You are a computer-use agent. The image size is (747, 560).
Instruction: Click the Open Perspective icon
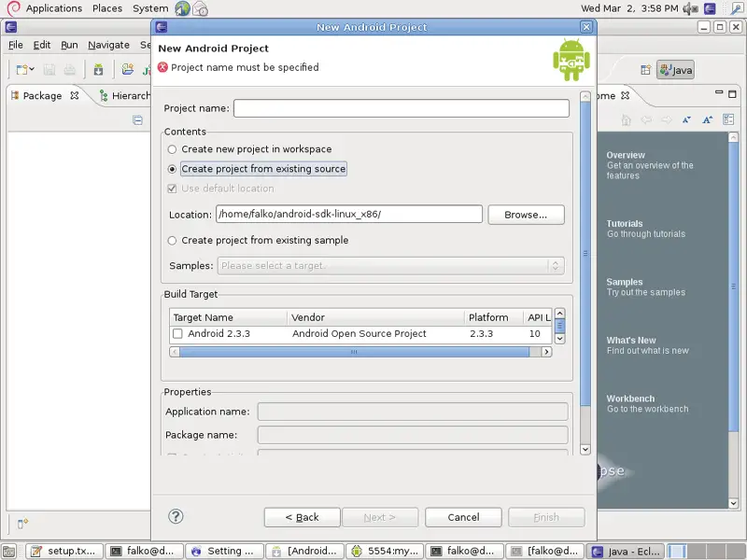click(645, 70)
